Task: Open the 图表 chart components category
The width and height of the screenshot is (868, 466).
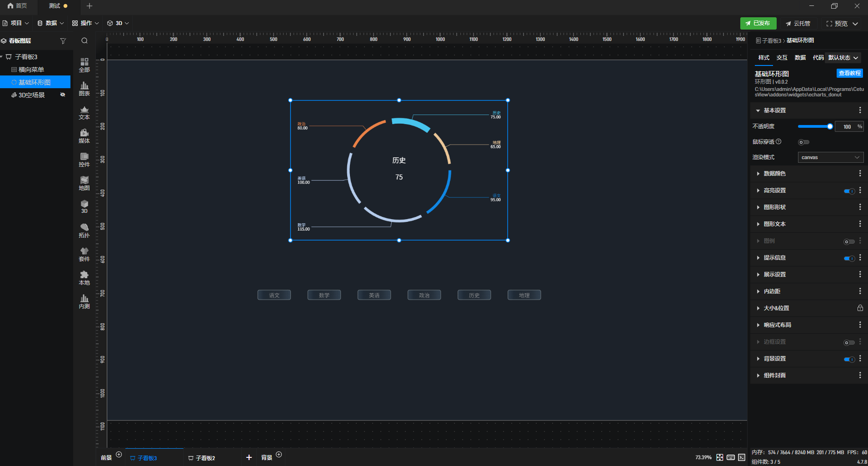Action: click(85, 89)
